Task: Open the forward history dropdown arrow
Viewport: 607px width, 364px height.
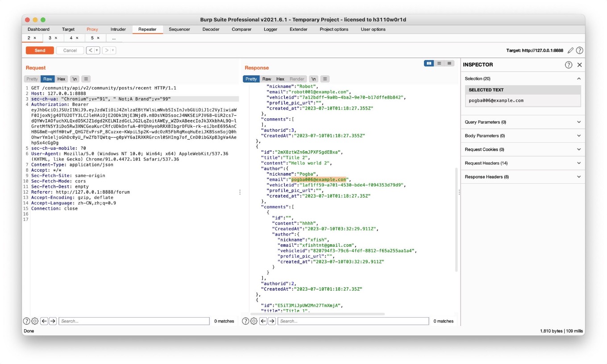Action: coord(113,50)
